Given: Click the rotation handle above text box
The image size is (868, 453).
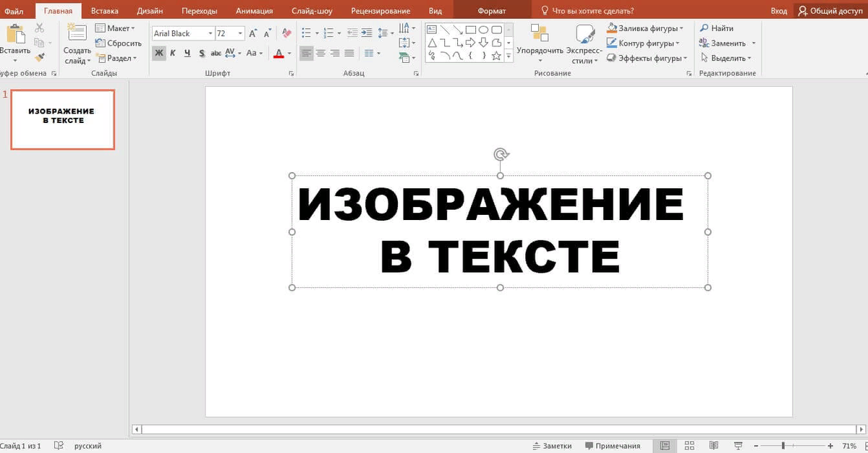Looking at the screenshot, I should tap(501, 154).
